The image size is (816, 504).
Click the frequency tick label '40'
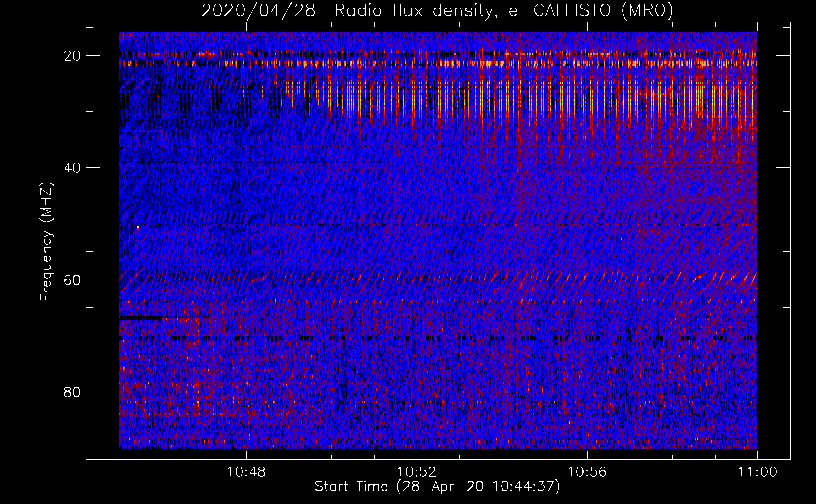pyautogui.click(x=72, y=167)
